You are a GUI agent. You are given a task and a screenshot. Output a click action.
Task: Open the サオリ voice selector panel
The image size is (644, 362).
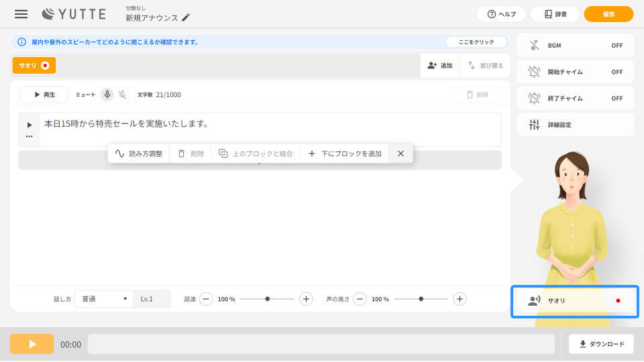[x=575, y=301]
